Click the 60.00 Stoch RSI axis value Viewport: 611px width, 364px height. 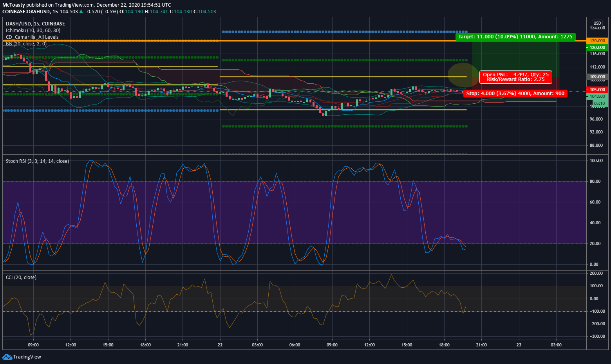(595, 202)
